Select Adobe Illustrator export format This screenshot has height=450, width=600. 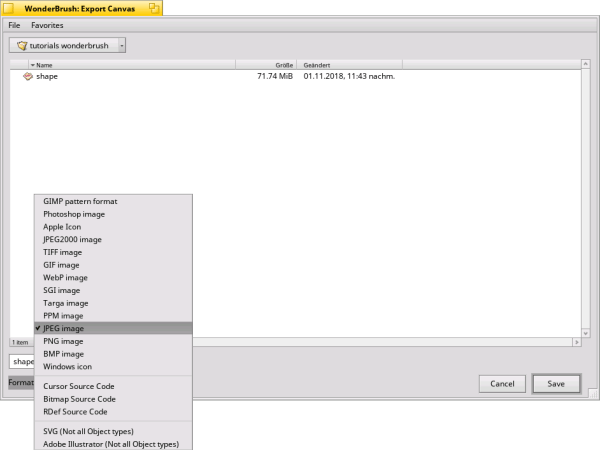coord(110,443)
